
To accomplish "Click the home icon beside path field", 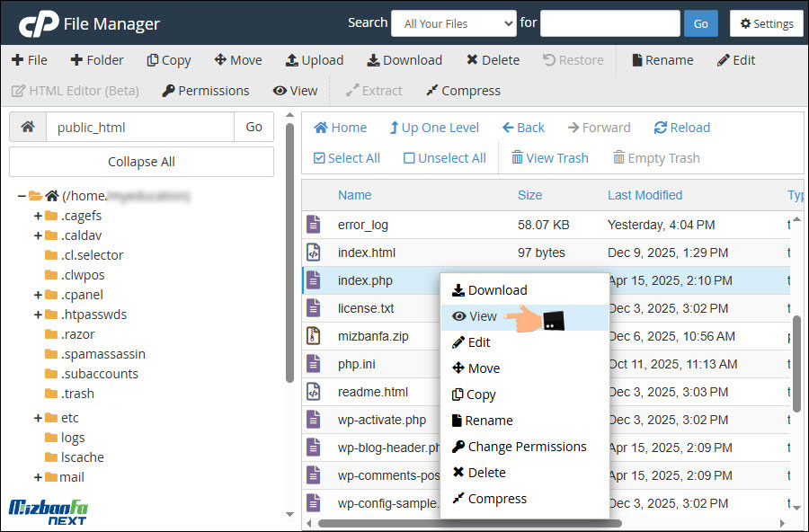I will (28, 127).
